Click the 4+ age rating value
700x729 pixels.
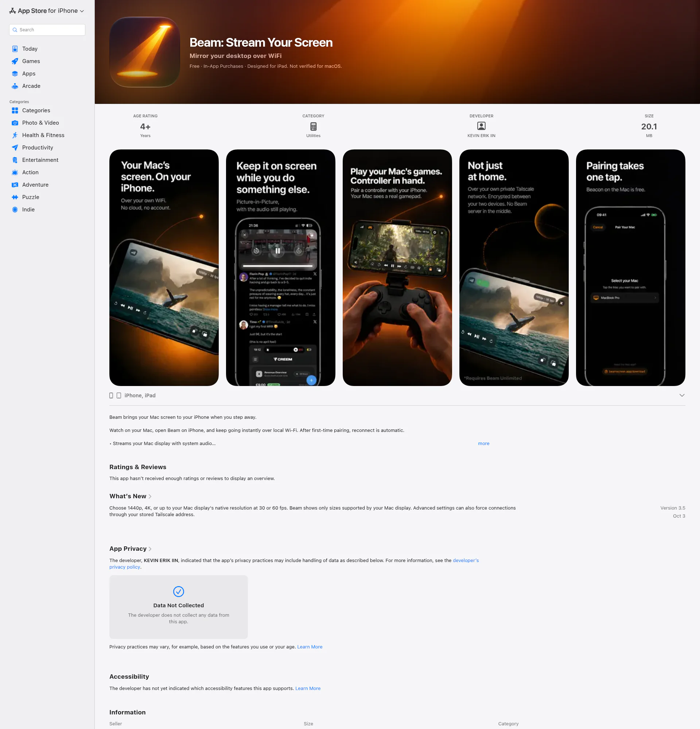145,126
